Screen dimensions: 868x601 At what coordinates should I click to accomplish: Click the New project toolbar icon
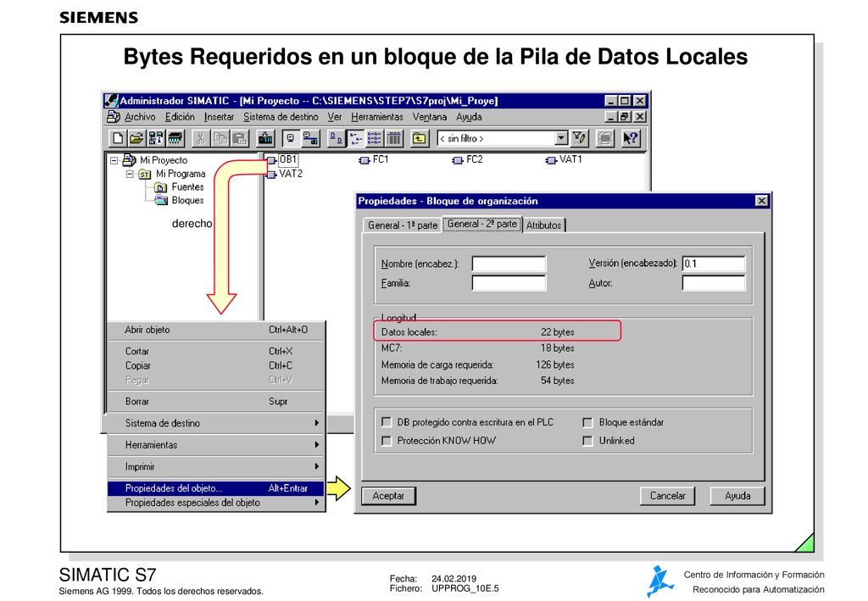coord(117,138)
